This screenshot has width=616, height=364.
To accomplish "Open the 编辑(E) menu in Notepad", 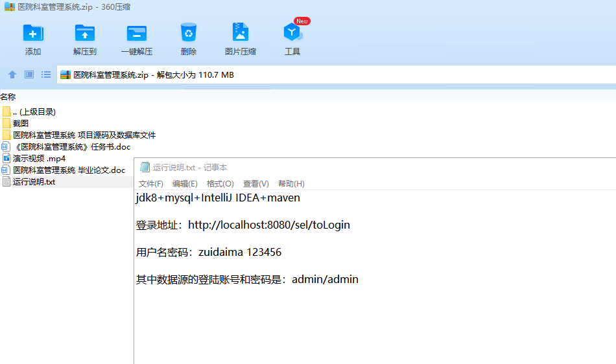I will 185,183.
